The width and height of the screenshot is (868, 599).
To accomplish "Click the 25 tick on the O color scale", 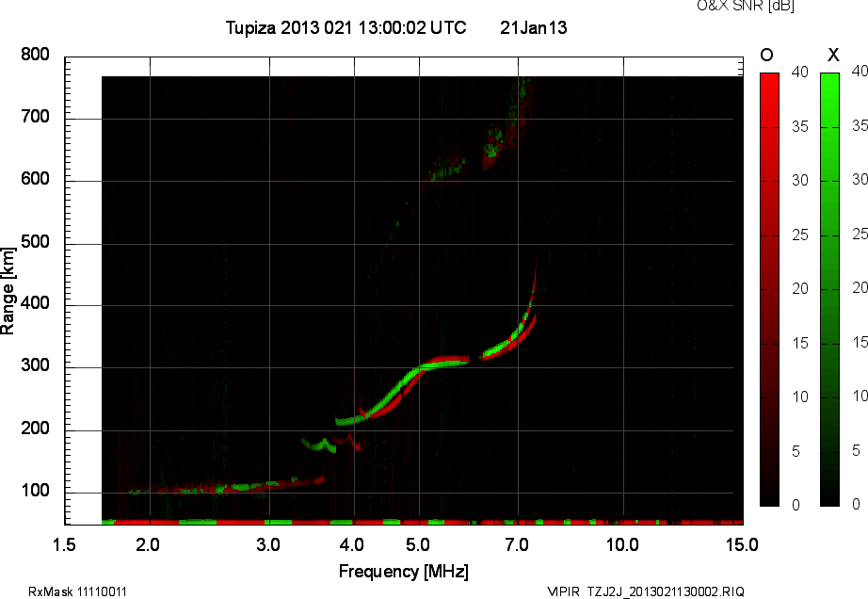I will 800,235.
